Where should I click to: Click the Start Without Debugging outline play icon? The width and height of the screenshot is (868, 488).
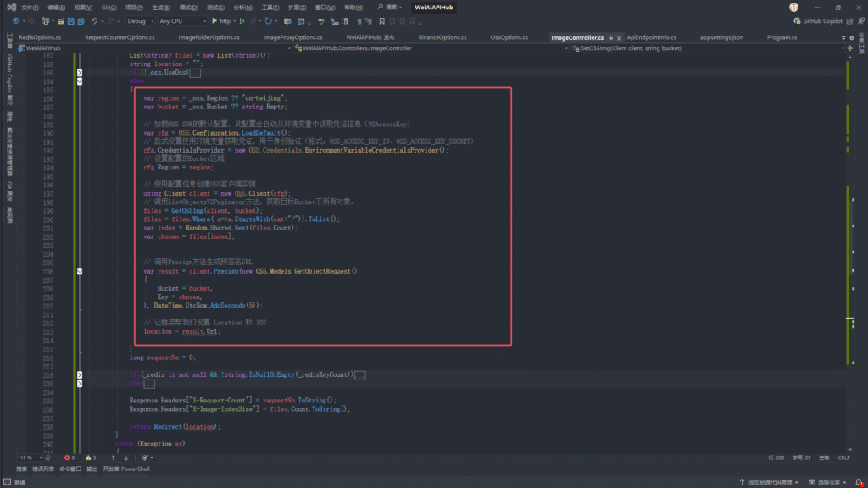click(x=242, y=21)
